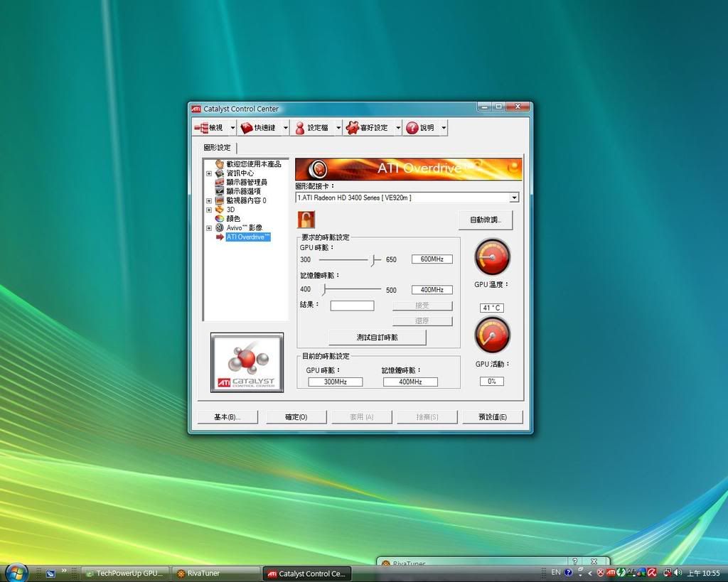Select ATI Overdrive in the tree
The width and height of the screenshot is (728, 582).
coord(248,237)
